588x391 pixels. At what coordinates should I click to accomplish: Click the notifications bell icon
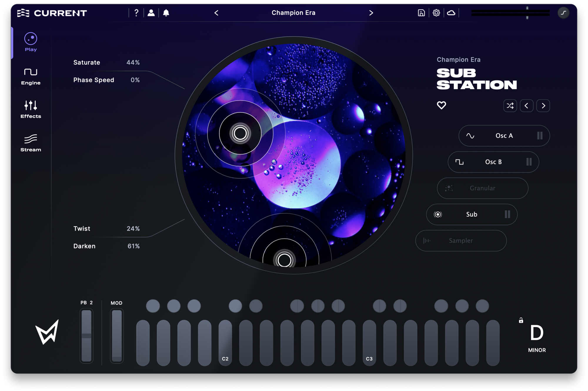pyautogui.click(x=166, y=13)
